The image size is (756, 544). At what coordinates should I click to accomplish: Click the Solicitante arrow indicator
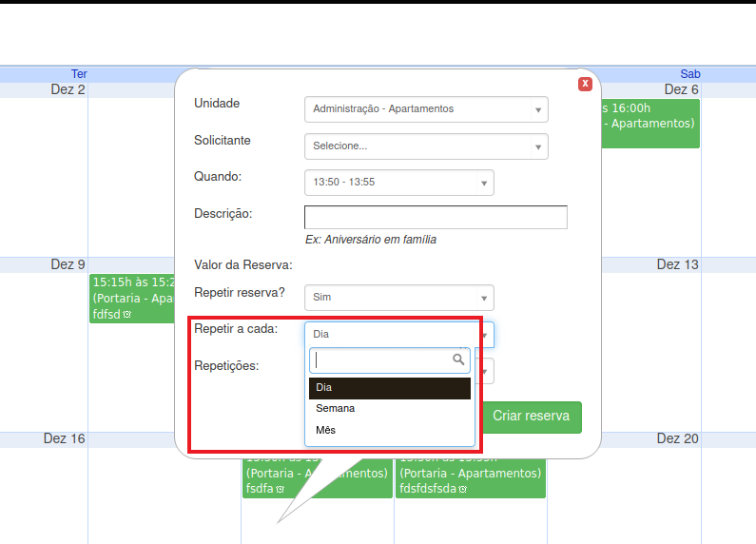538,147
